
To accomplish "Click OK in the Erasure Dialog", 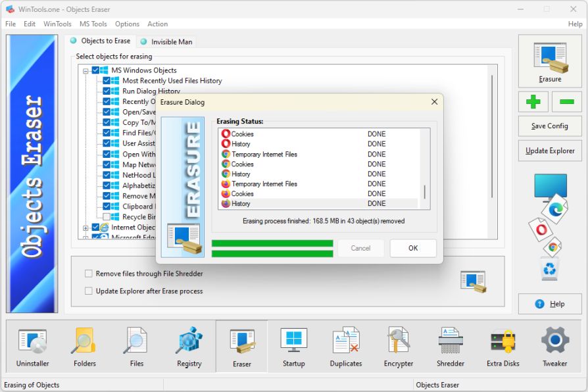I will [413, 248].
